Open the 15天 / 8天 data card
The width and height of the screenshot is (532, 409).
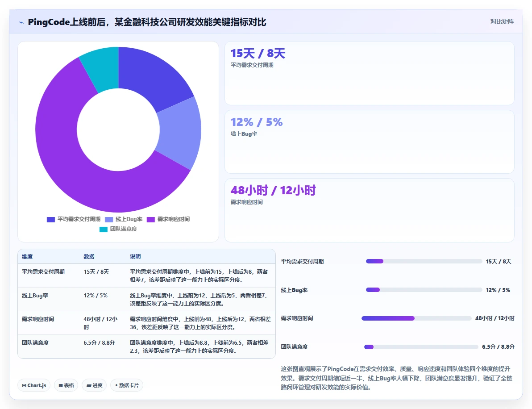click(x=370, y=73)
